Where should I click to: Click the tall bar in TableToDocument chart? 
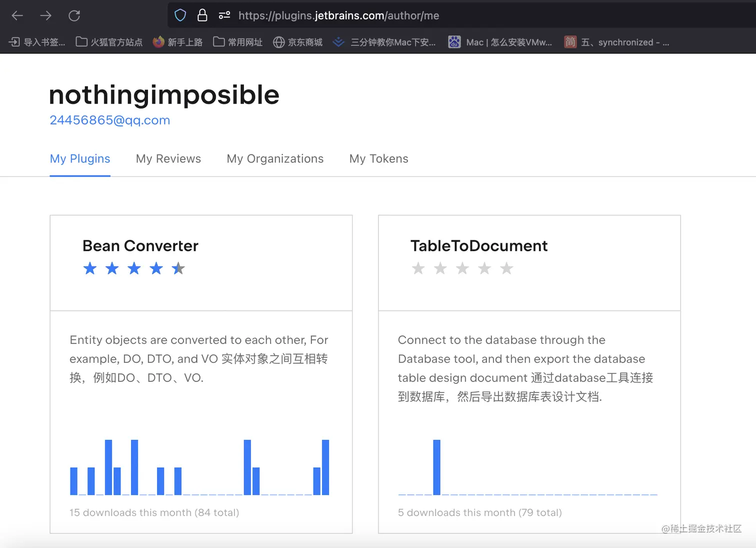(x=436, y=467)
